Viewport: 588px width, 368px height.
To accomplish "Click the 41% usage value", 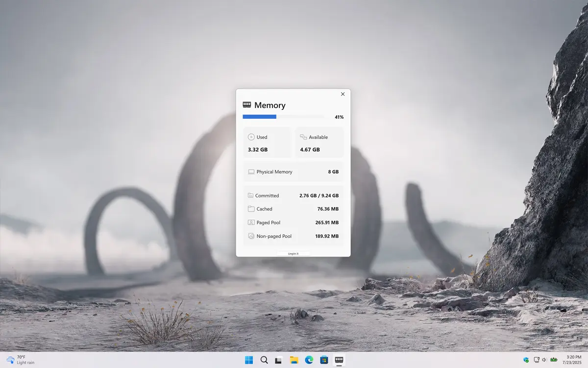I will coord(339,117).
